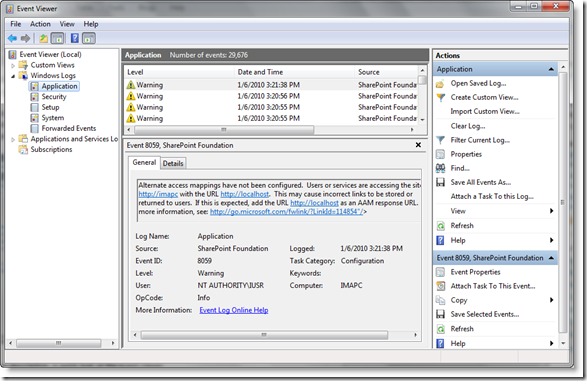Close the event preview pane
The width and height of the screenshot is (587, 381).
pos(418,145)
